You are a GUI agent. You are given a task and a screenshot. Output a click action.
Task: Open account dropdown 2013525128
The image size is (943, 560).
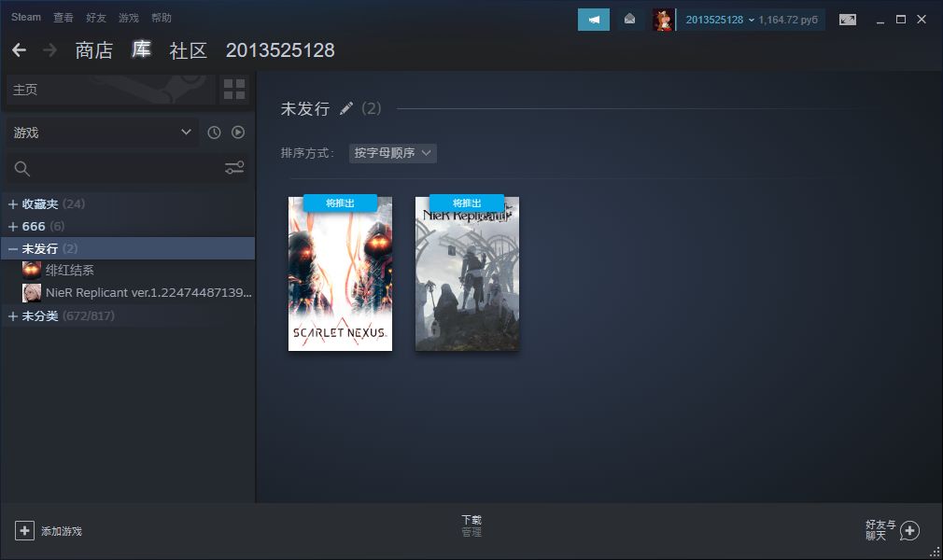pyautogui.click(x=720, y=20)
